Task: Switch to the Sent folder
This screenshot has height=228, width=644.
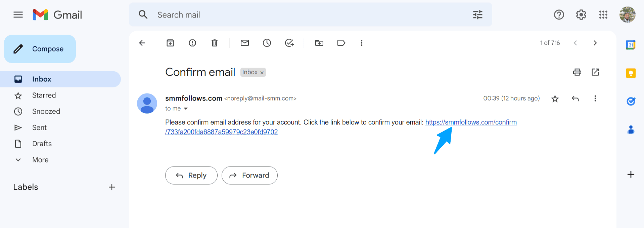Action: 39,127
